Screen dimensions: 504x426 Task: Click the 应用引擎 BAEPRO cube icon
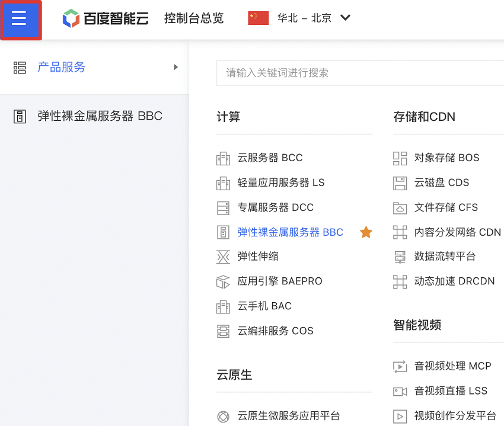[x=223, y=282]
